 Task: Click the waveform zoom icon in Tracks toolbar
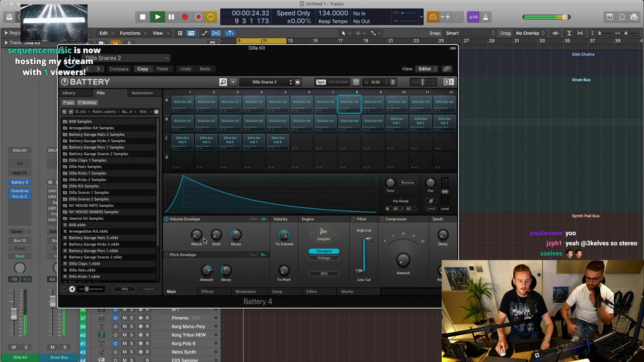[x=555, y=33]
